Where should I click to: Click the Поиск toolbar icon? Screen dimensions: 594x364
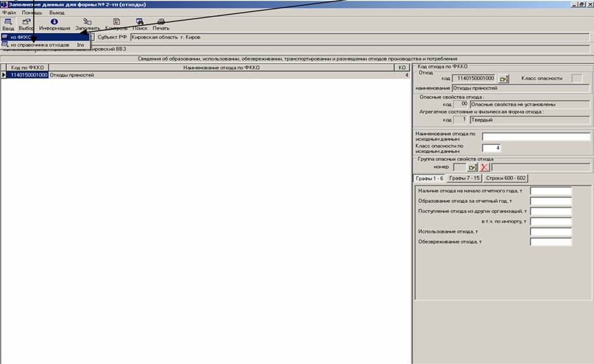140,24
